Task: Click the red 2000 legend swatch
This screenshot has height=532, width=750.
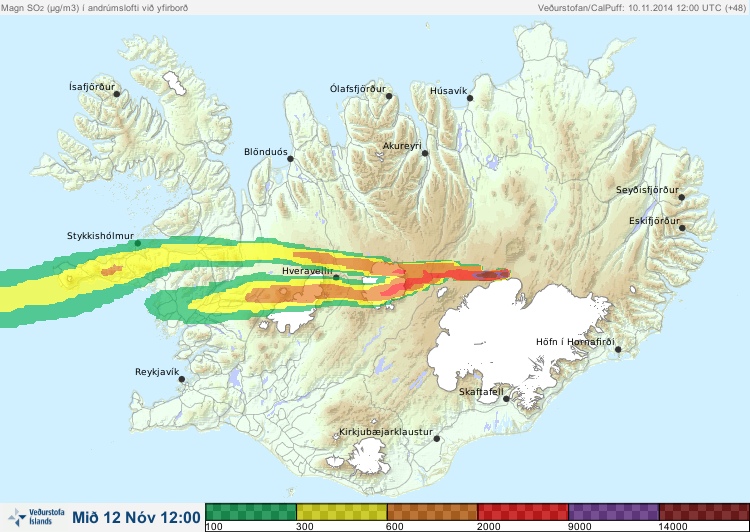Action: (523, 512)
